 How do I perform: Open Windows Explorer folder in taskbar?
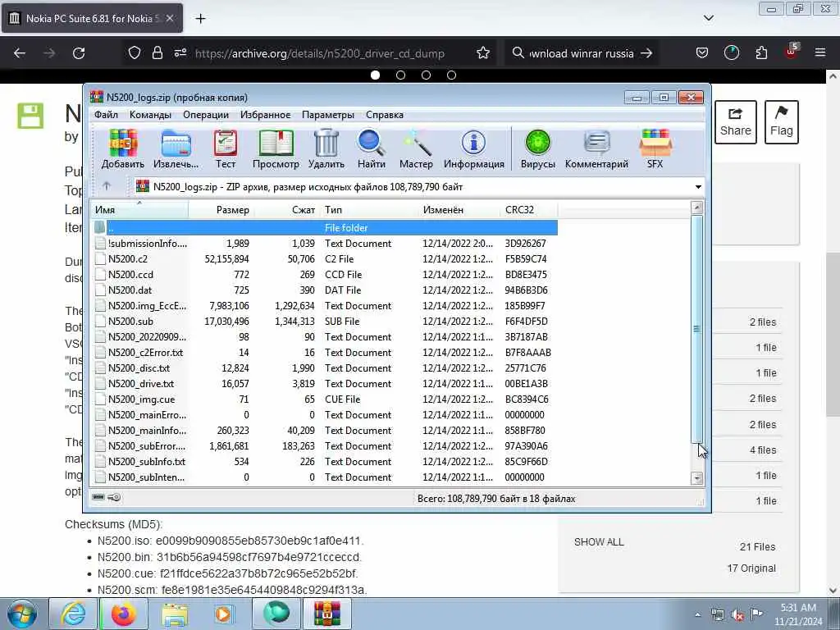pos(175,614)
